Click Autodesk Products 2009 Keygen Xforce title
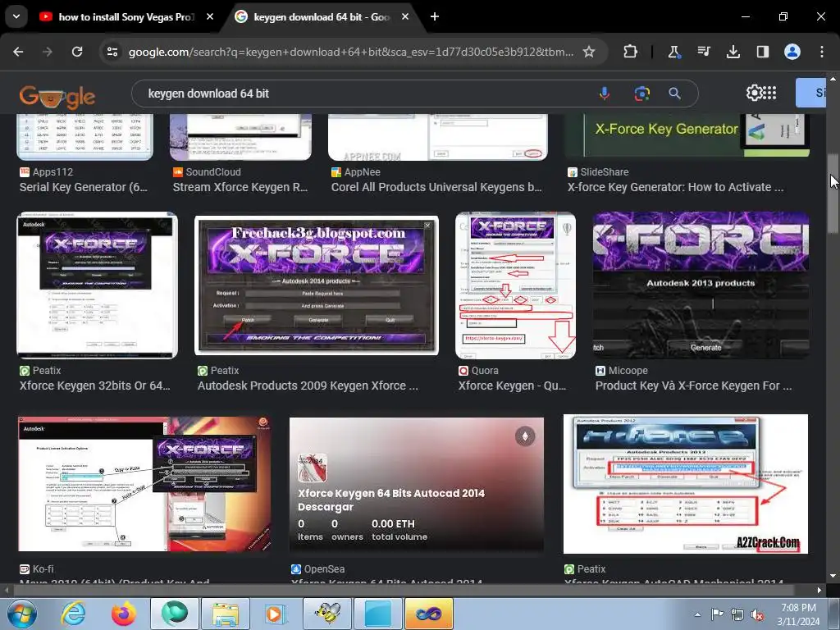The height and width of the screenshot is (630, 840). click(308, 386)
